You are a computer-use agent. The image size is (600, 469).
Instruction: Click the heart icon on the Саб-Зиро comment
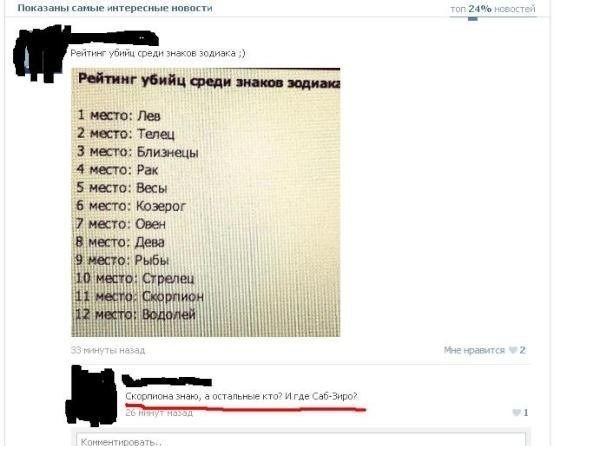pos(517,412)
